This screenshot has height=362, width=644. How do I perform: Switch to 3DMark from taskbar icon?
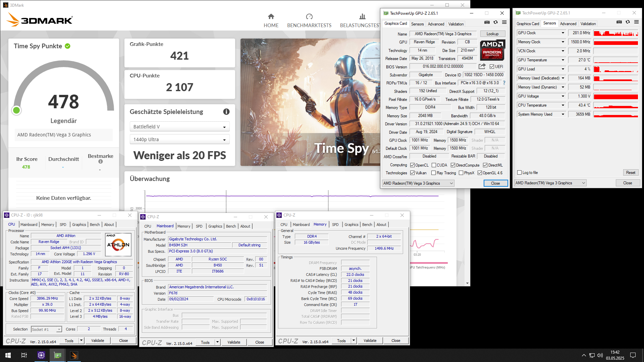[x=74, y=355]
